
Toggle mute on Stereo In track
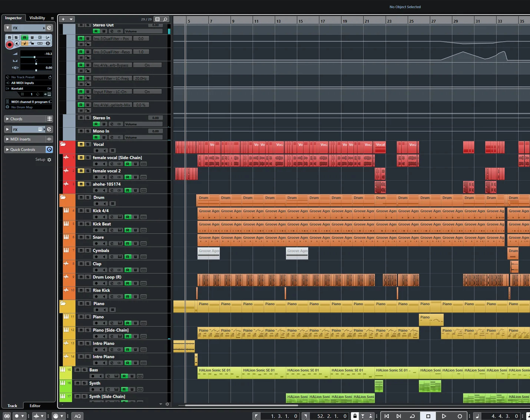pos(80,118)
